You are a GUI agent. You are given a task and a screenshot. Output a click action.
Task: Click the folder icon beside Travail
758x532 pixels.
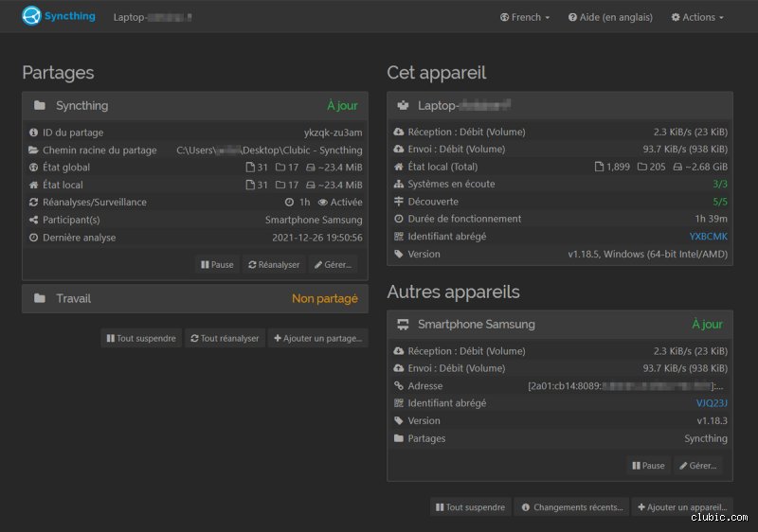tap(40, 298)
